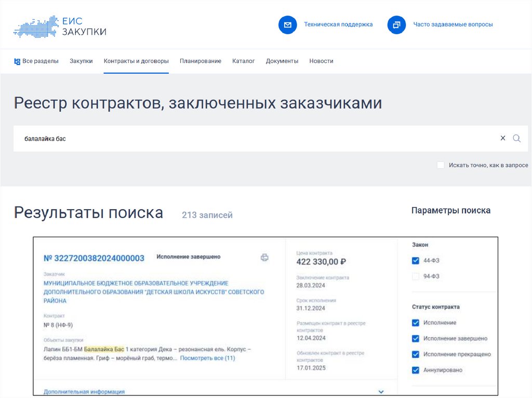This screenshot has width=532, height=398.
Task: Click the 213 записей results count
Action: pos(207,215)
